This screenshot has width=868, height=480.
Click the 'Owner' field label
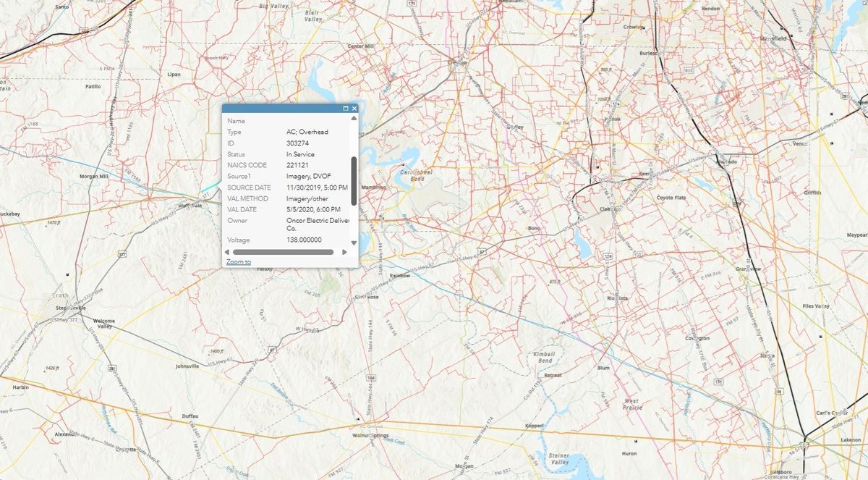(x=237, y=220)
